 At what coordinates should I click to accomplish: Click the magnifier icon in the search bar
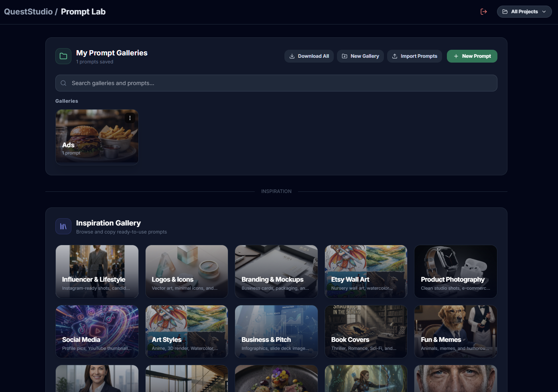63,83
